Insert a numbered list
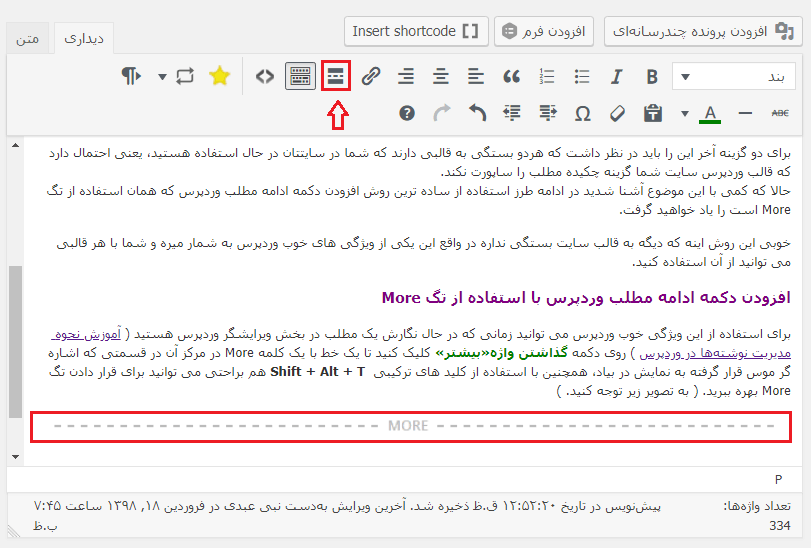 (x=547, y=77)
